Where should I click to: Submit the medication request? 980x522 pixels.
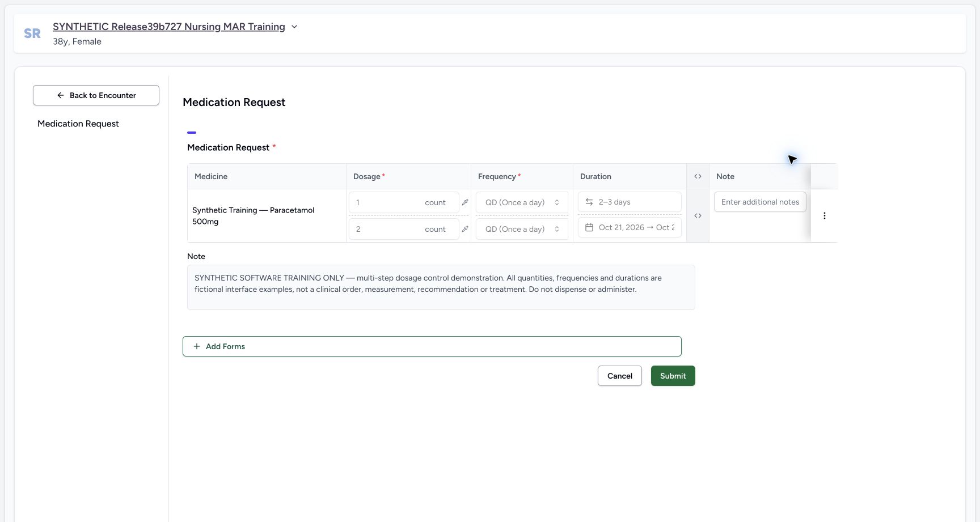click(673, 376)
